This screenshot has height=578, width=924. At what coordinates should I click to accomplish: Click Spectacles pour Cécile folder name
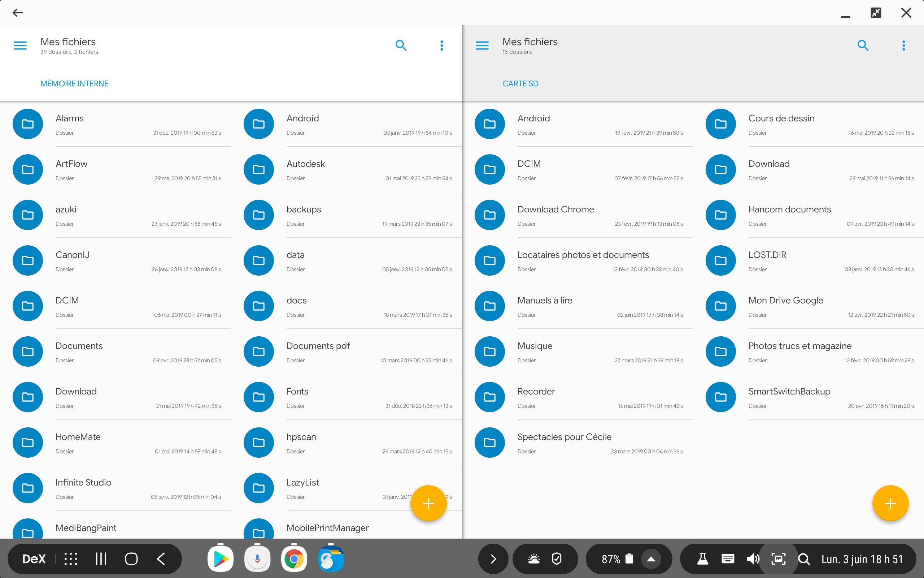tap(565, 437)
